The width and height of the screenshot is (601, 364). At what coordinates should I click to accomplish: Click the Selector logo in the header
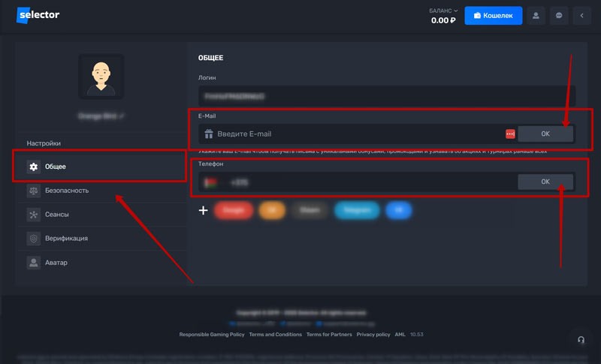tap(38, 15)
